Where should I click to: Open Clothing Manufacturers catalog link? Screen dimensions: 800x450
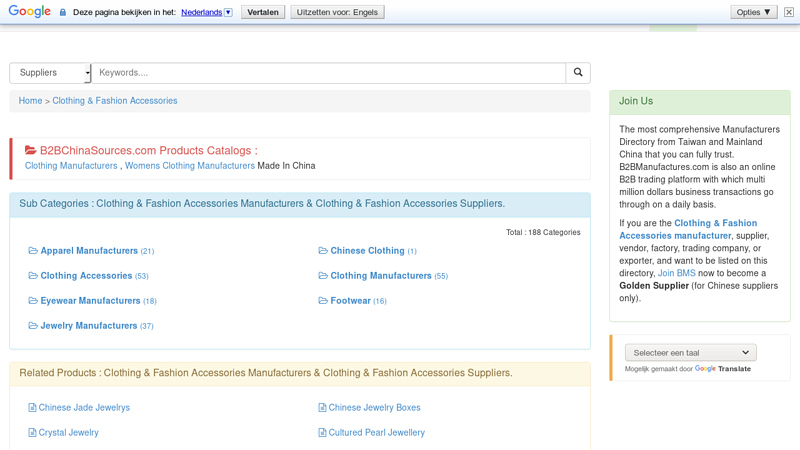coord(71,165)
